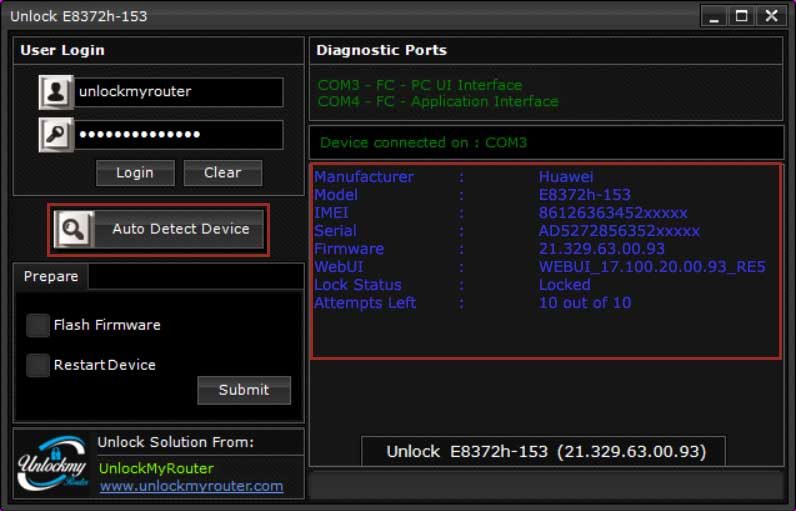Click the Firmware value 21.329.63.00.93
Image resolution: width=796 pixels, height=511 pixels.
pos(602,249)
